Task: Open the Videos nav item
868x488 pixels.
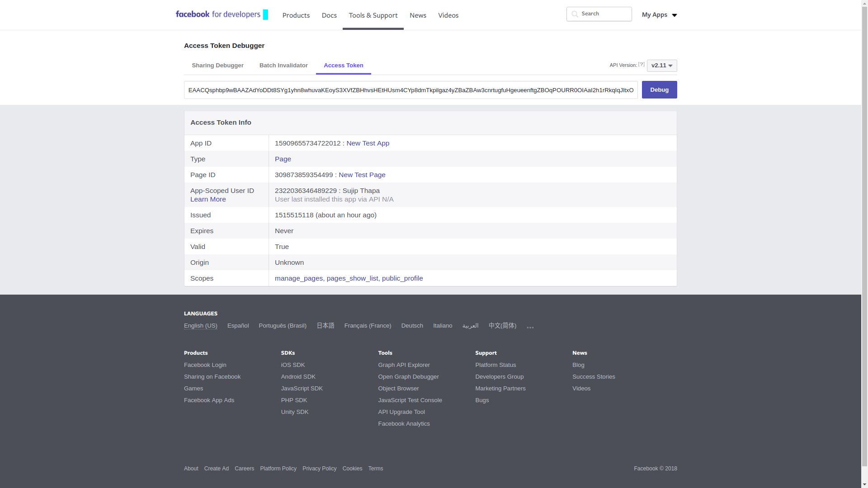Action: (448, 15)
